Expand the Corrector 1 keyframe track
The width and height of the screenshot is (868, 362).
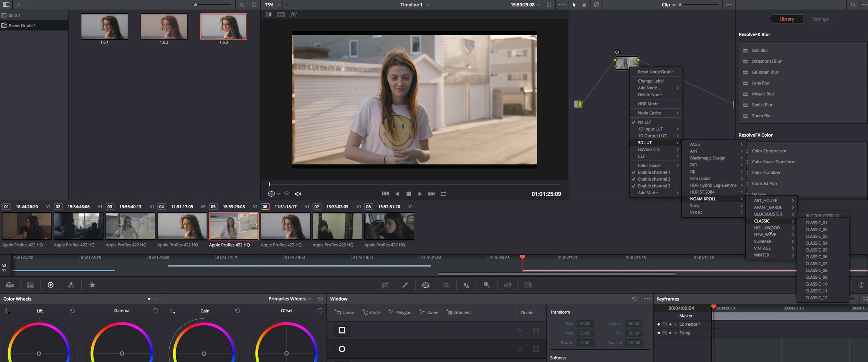[675, 324]
